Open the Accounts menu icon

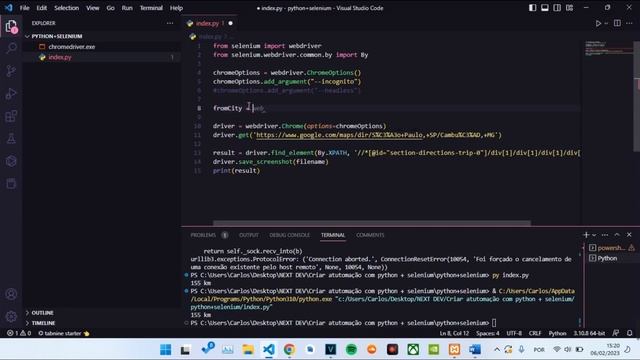click(11, 294)
